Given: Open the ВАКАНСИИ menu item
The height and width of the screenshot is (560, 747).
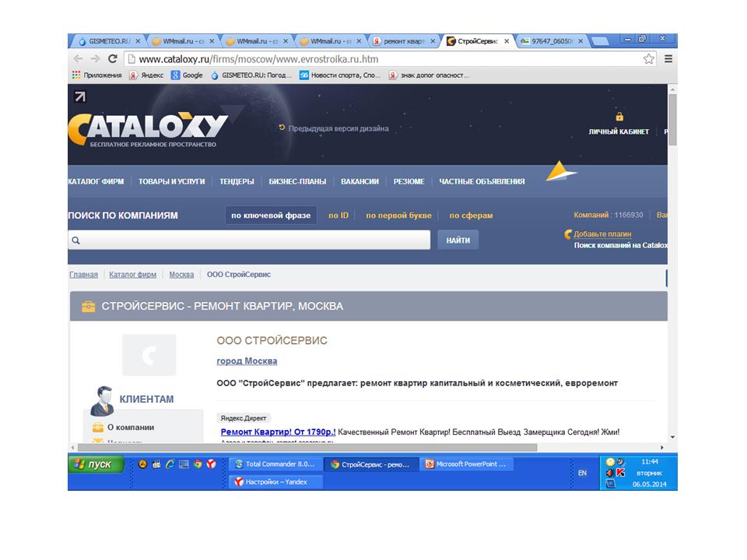Looking at the screenshot, I should pos(359,181).
